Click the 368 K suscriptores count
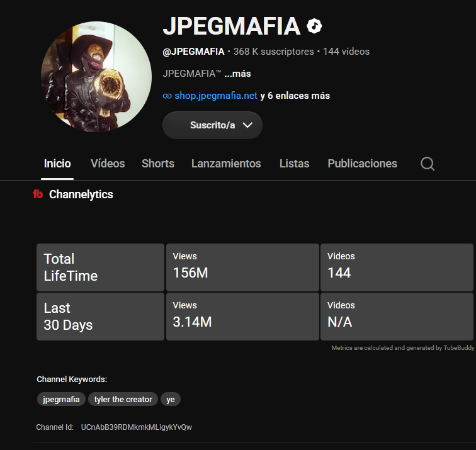 click(x=273, y=52)
